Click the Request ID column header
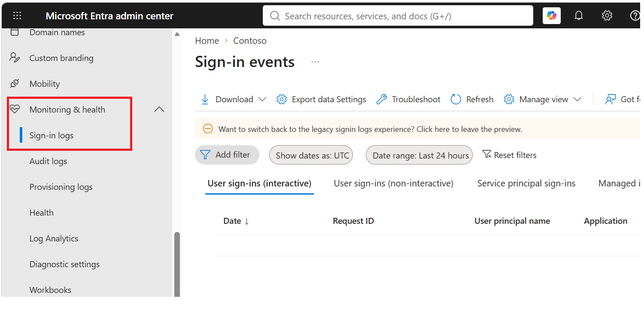644x311 pixels. [x=353, y=221]
